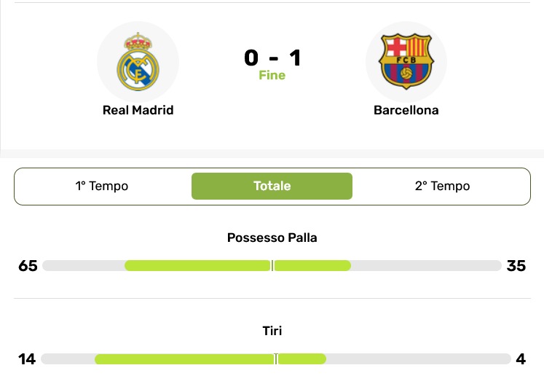Click Real Madrid's green possession bar segment
Image resolution: width=544 pixels, height=392 pixels.
point(197,265)
